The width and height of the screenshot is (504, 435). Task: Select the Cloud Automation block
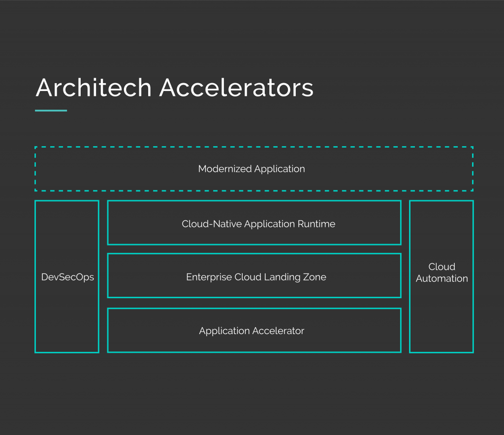[441, 277]
